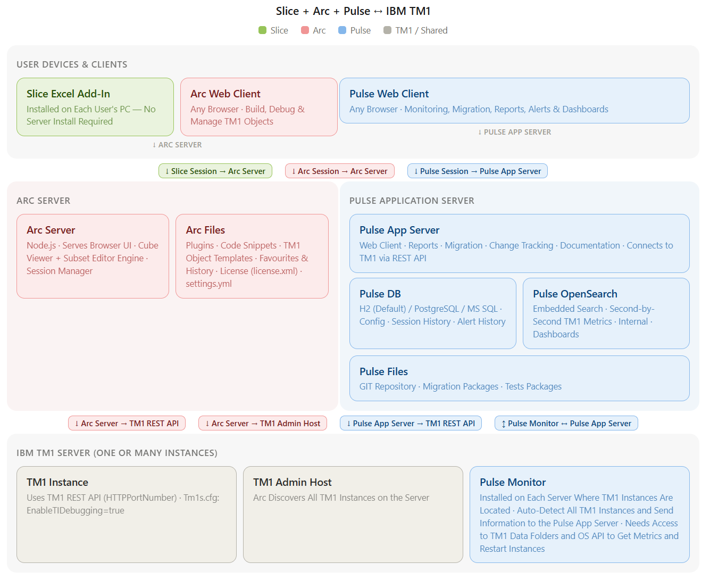Click 'Pulse Monitor ↔ Pulse App Server' label
The image size is (710, 588).
click(566, 423)
